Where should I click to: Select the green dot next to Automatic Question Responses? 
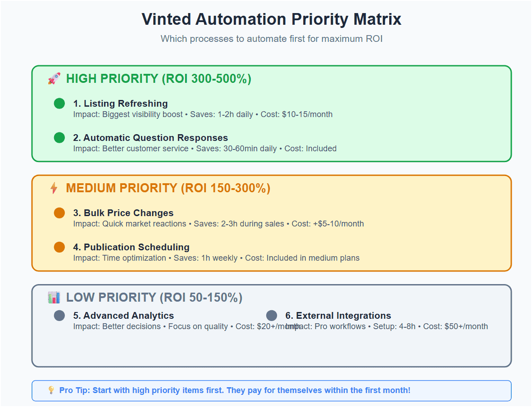(59, 138)
